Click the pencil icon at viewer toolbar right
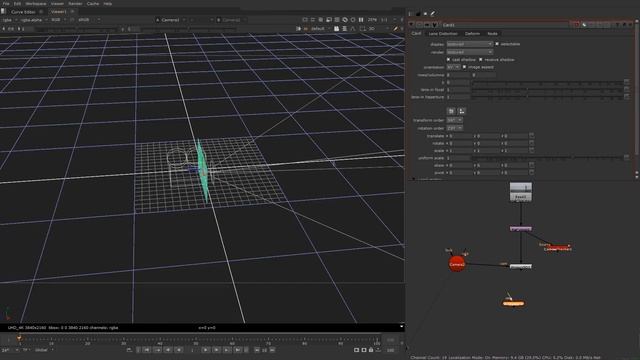 coord(395,29)
